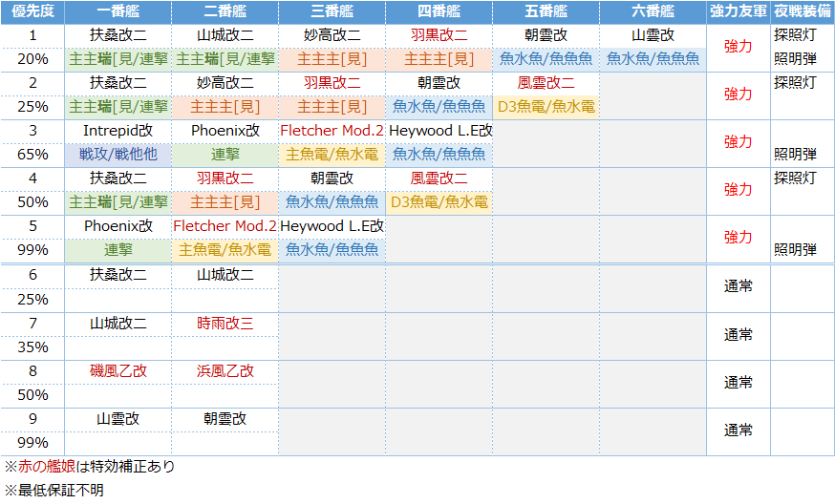Select 妙高改二 in the 三番艦 column
835x504 pixels.
332,35
